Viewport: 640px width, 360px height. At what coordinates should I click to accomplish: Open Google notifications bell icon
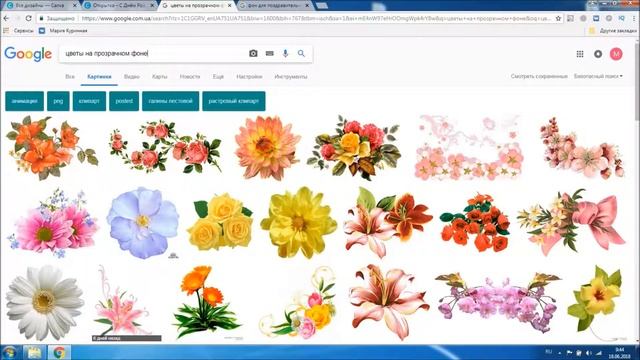[x=598, y=54]
